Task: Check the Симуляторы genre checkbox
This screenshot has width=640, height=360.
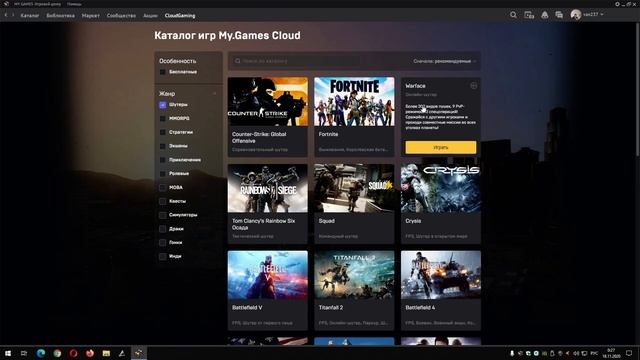Action: 162,215
